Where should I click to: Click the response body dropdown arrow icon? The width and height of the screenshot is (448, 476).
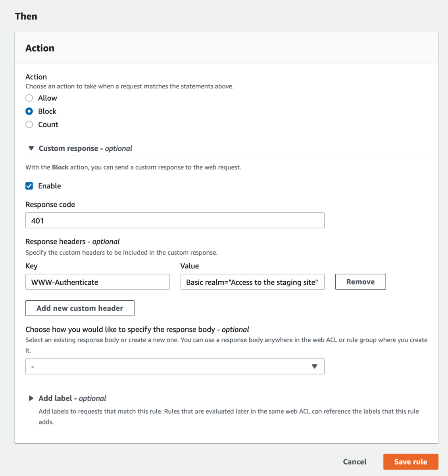[314, 367]
